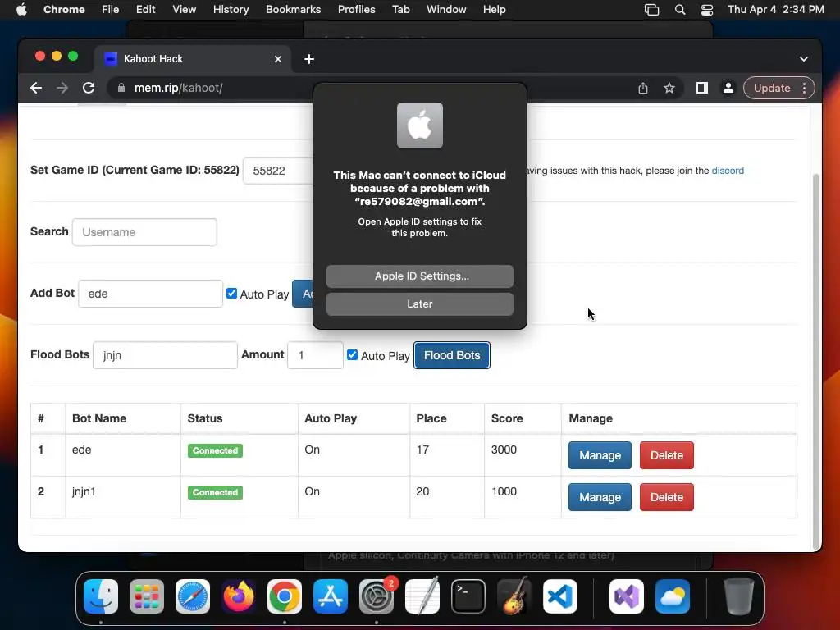
Task: Open the Weather app from the dock
Action: pos(673,596)
